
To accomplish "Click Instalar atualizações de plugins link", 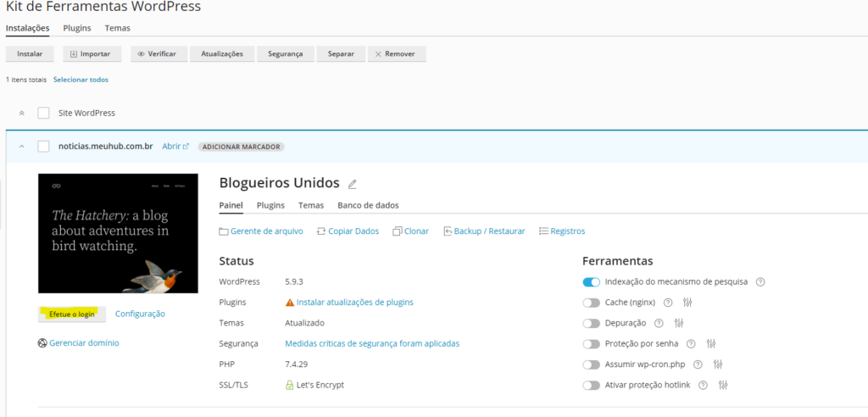I will coord(355,303).
